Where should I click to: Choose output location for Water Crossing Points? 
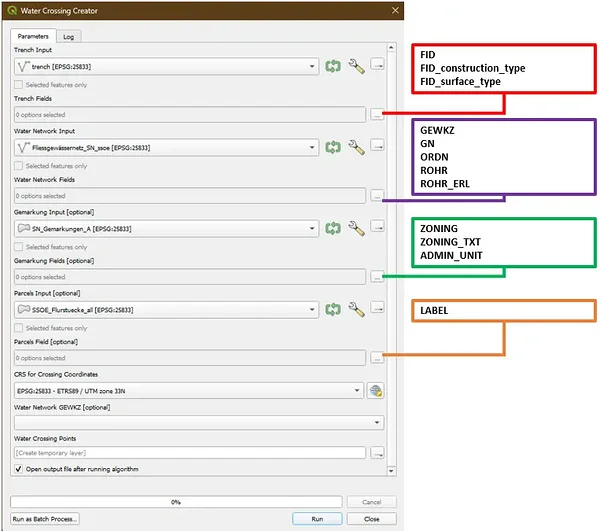377,453
